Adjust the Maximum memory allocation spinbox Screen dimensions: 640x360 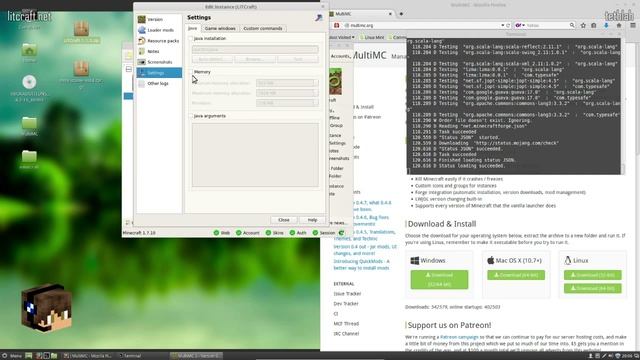(287, 93)
